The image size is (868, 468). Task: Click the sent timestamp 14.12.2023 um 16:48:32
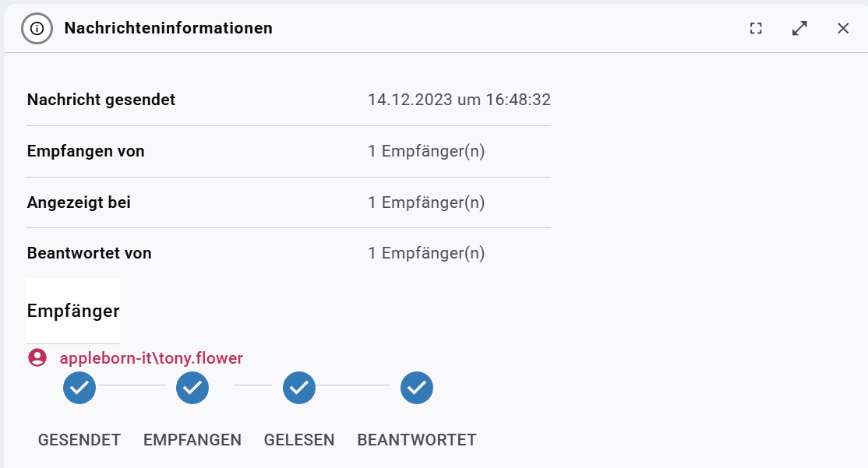[x=460, y=100]
